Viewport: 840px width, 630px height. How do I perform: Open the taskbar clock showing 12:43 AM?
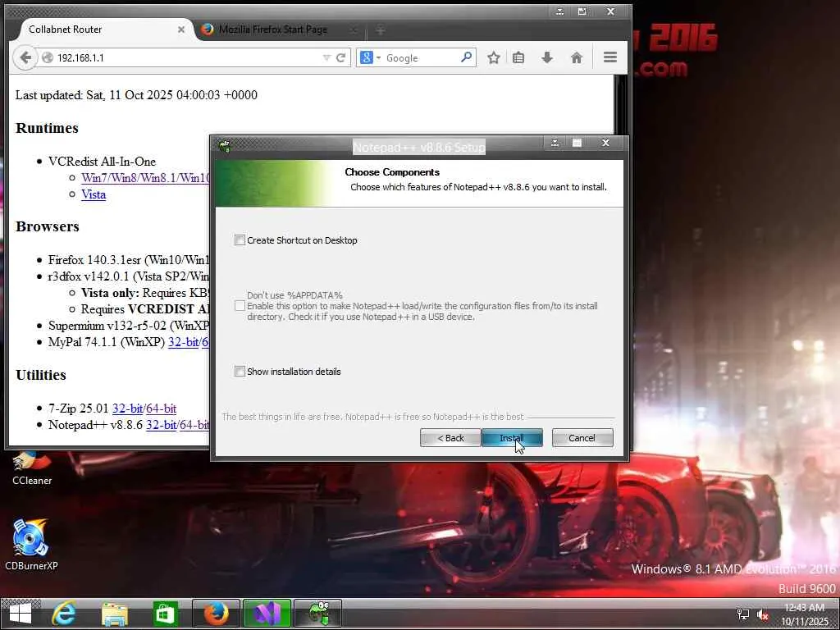coord(804,614)
